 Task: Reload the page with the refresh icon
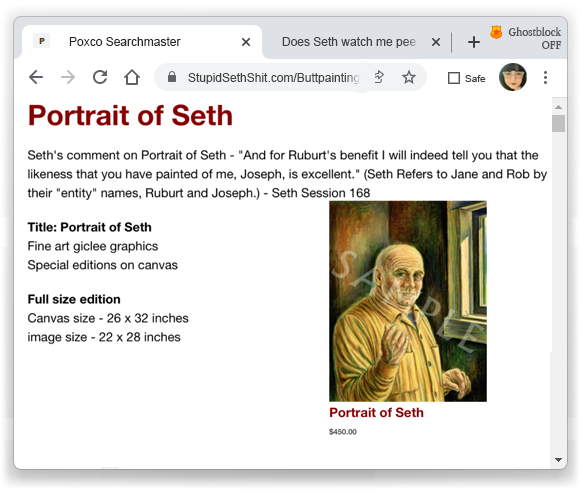pyautogui.click(x=100, y=77)
